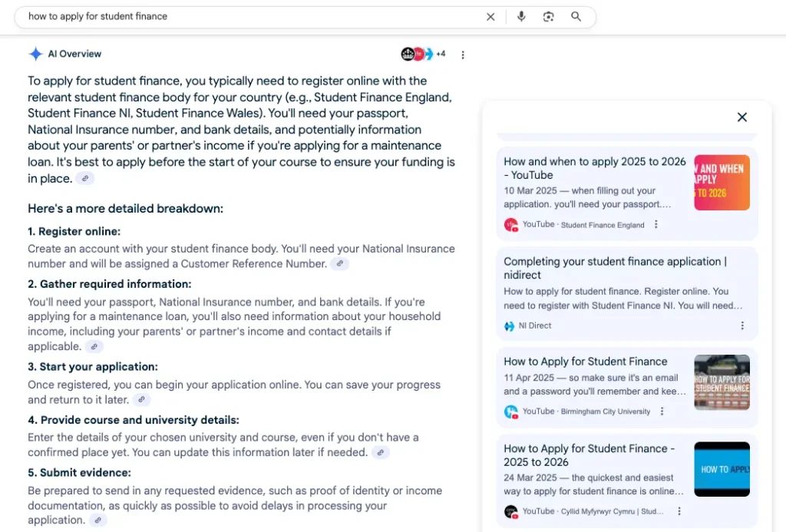Screen dimensions: 786x532
Task: Open options for Cyllid Myfyrwyr Cymru result
Action: 679,511
